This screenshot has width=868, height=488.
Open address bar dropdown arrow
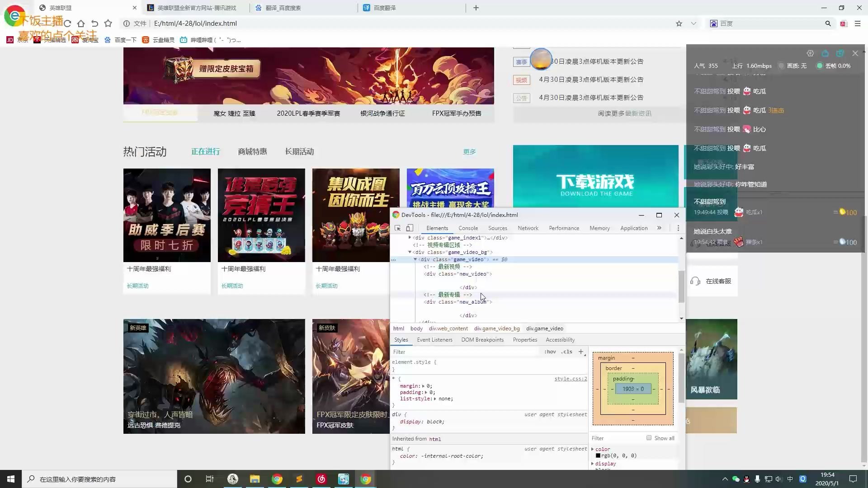click(693, 23)
